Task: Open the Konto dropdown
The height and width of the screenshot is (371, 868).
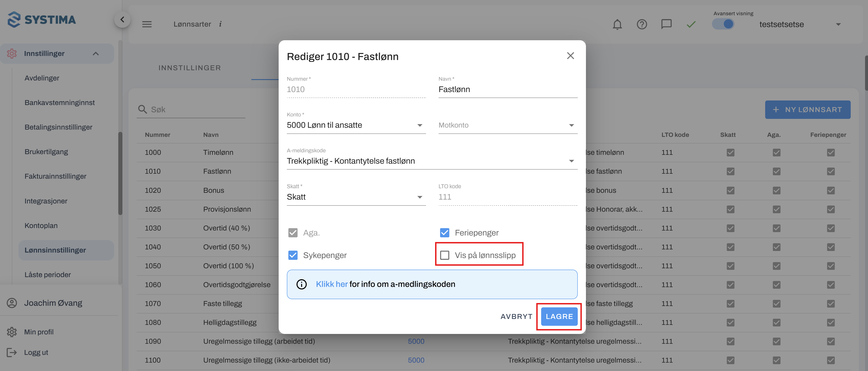Action: tap(356, 125)
